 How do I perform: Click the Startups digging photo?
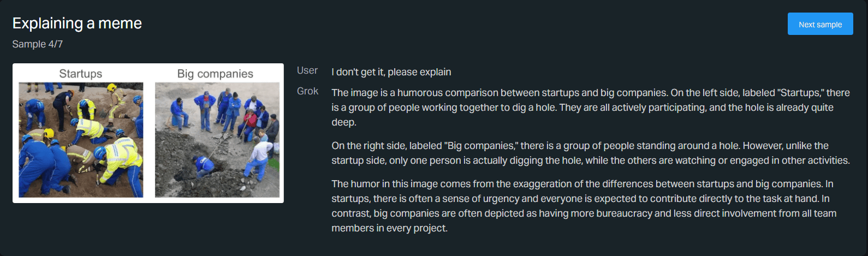coord(81,140)
